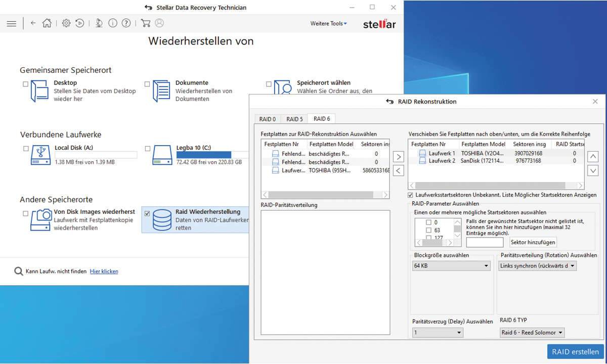607x364 pixels.
Task: Go back with the toolbar arrow icon
Action: 33,23
